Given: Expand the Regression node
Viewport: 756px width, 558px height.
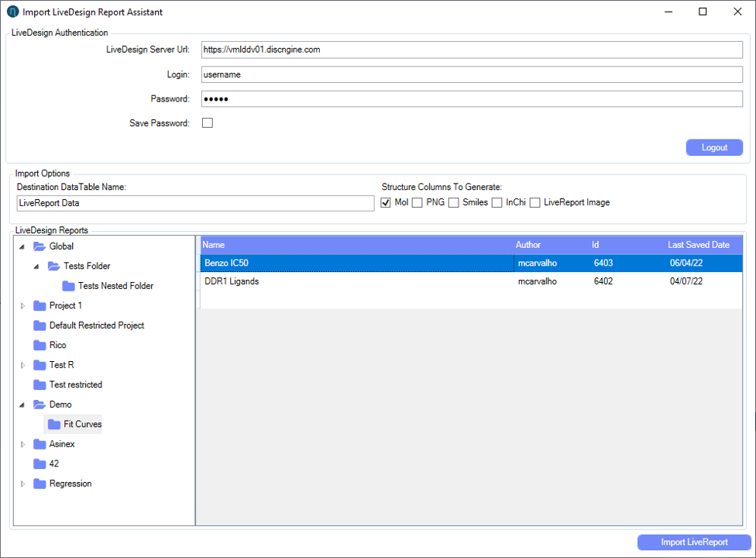Looking at the screenshot, I should (22, 484).
